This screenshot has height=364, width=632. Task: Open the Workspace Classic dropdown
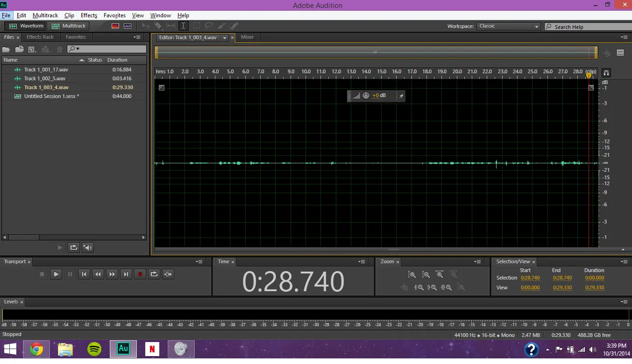[x=509, y=27]
